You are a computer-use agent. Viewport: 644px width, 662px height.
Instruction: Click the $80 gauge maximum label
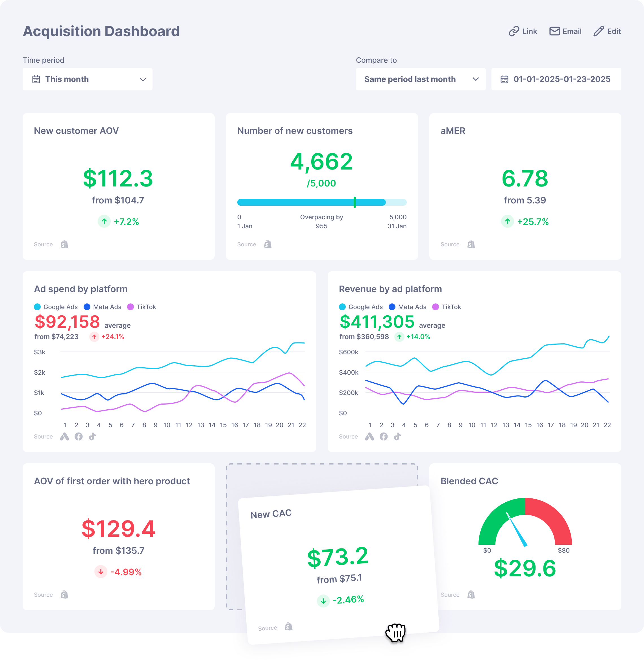point(563,550)
